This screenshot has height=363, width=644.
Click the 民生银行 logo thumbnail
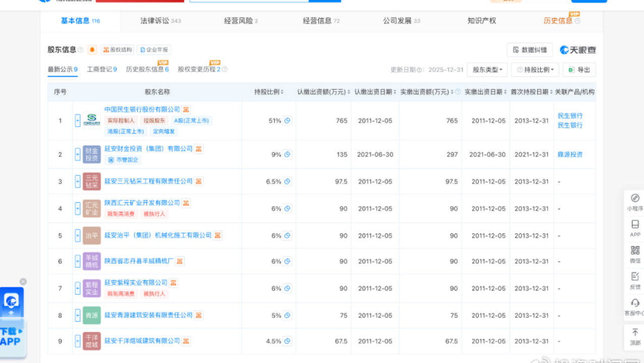92,120
